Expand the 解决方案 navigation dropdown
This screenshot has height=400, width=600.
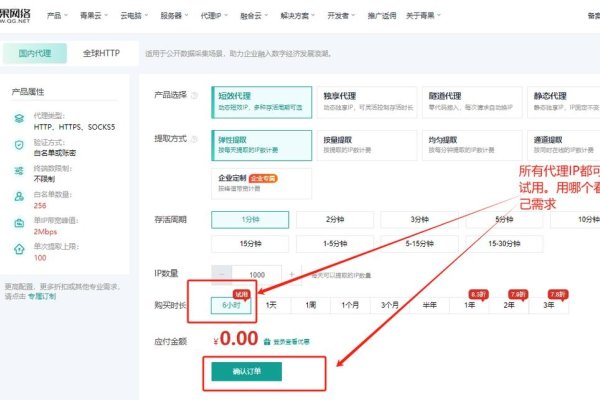tap(298, 16)
